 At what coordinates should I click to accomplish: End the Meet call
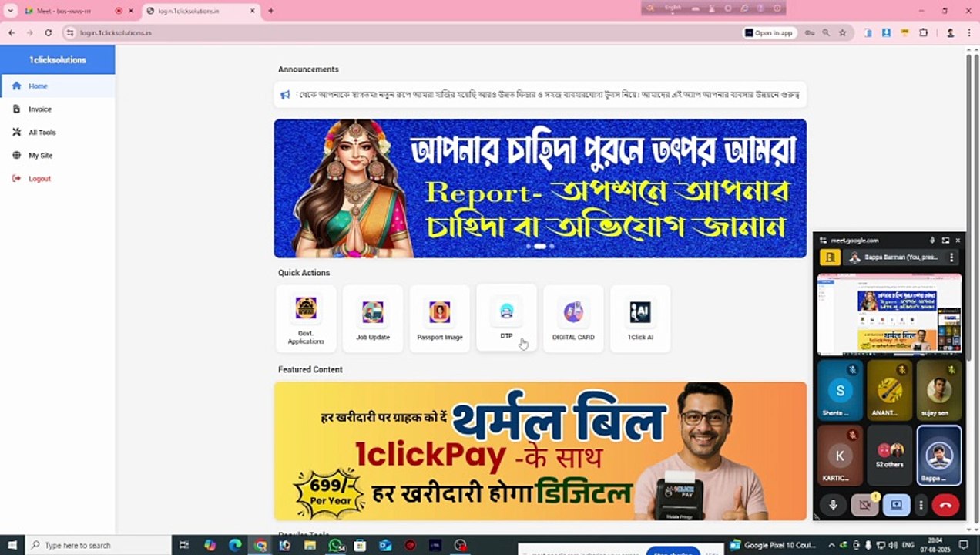coord(945,505)
